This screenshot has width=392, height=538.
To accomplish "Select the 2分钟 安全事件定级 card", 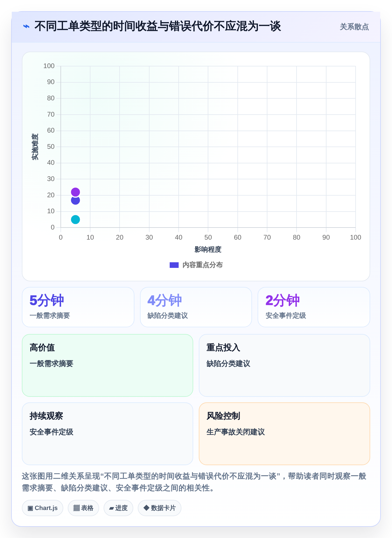I will pos(314,307).
